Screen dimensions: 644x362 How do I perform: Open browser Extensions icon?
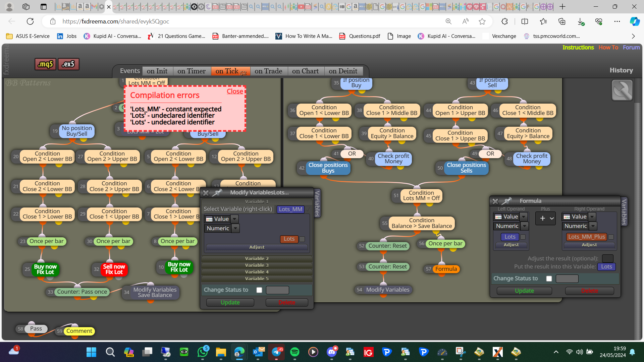[x=504, y=21]
